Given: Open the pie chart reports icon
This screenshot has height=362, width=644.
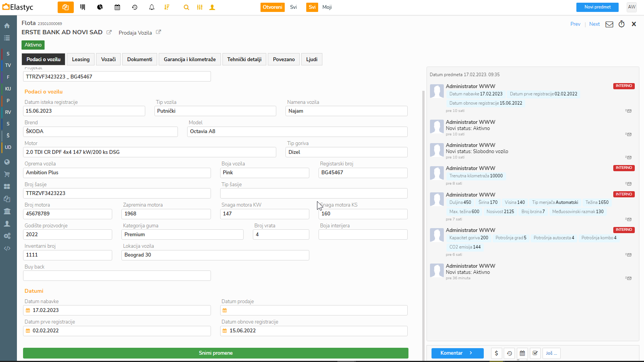Looking at the screenshot, I should pyautogui.click(x=100, y=7).
